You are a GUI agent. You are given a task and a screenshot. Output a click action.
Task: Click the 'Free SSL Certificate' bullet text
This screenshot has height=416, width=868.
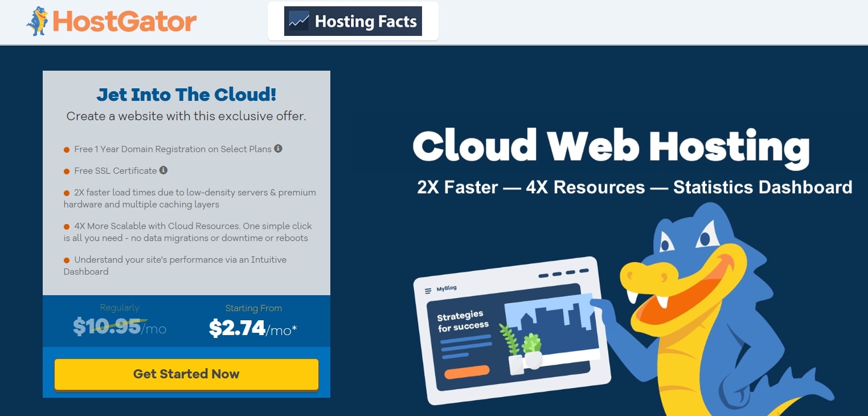pos(115,170)
